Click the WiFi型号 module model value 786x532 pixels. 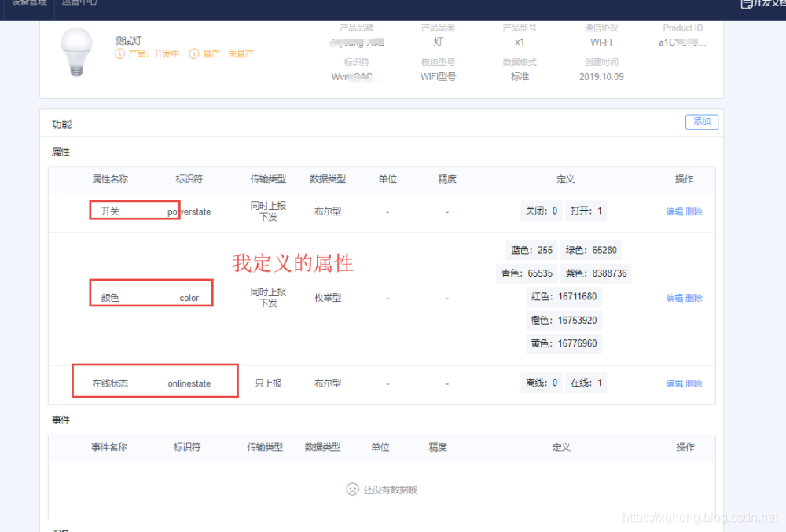[x=438, y=77]
